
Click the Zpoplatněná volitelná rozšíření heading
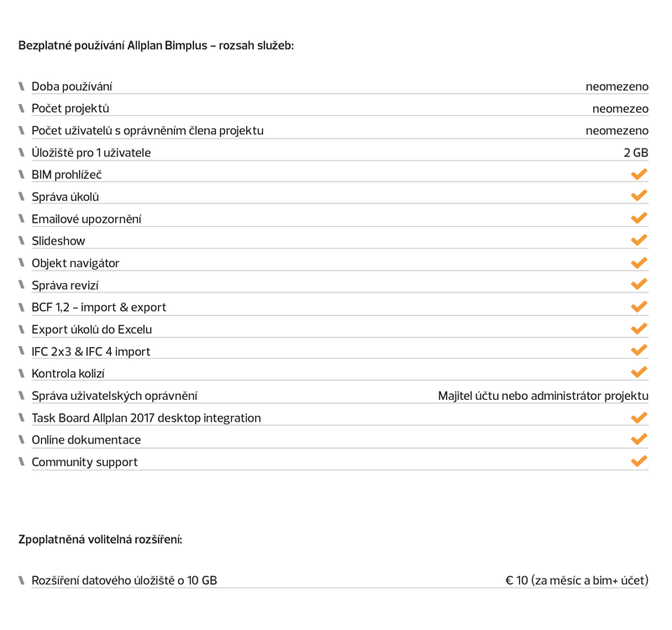click(x=100, y=539)
